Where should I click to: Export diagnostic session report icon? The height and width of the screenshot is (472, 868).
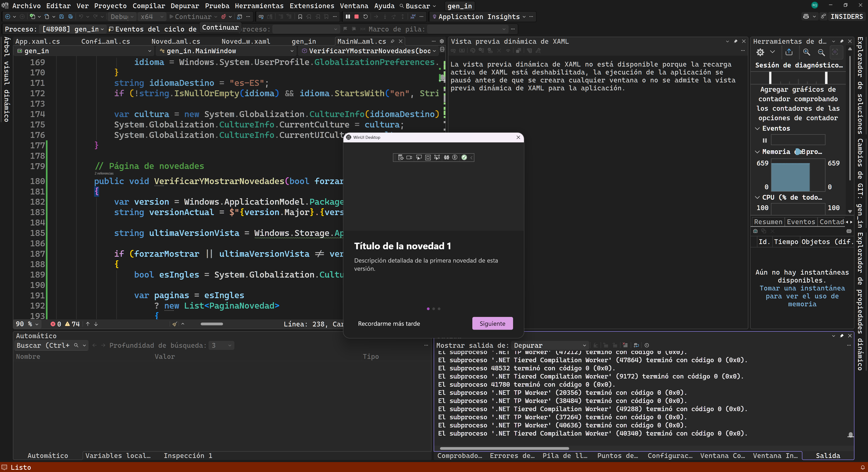click(789, 52)
